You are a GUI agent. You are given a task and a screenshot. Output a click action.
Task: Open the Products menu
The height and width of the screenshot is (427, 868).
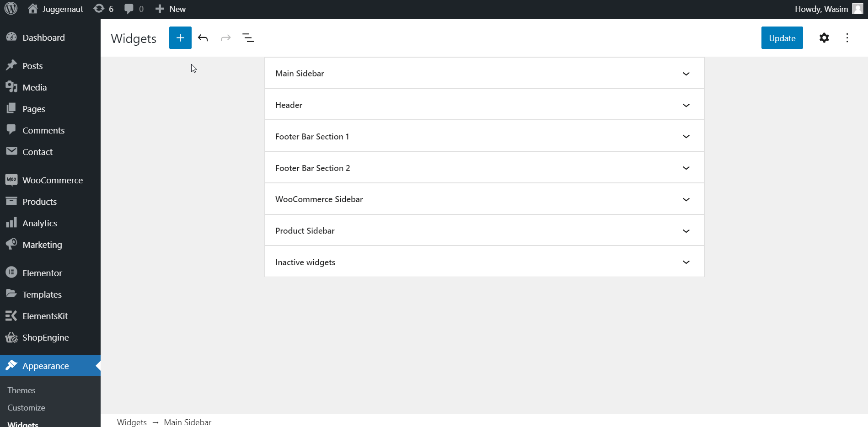[50, 202]
